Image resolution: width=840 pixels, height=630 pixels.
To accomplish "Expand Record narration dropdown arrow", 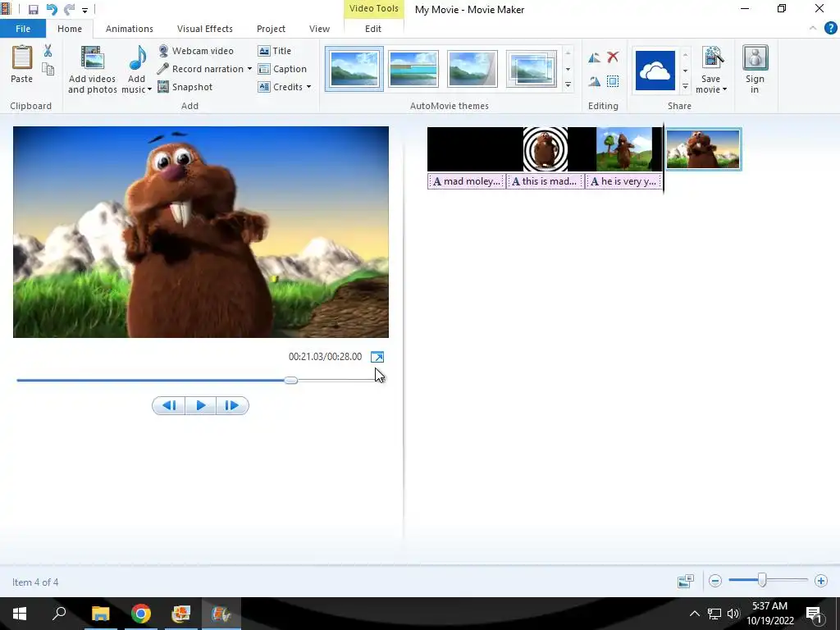I will pyautogui.click(x=249, y=69).
